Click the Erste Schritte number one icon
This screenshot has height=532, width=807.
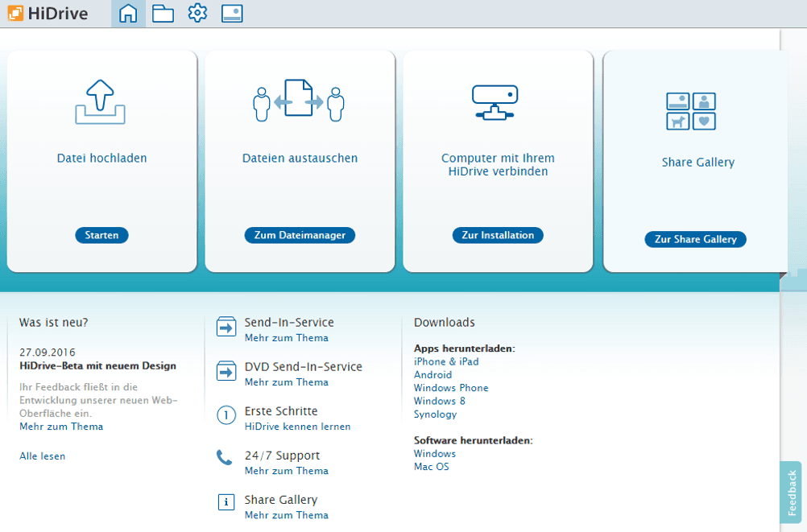point(226,414)
